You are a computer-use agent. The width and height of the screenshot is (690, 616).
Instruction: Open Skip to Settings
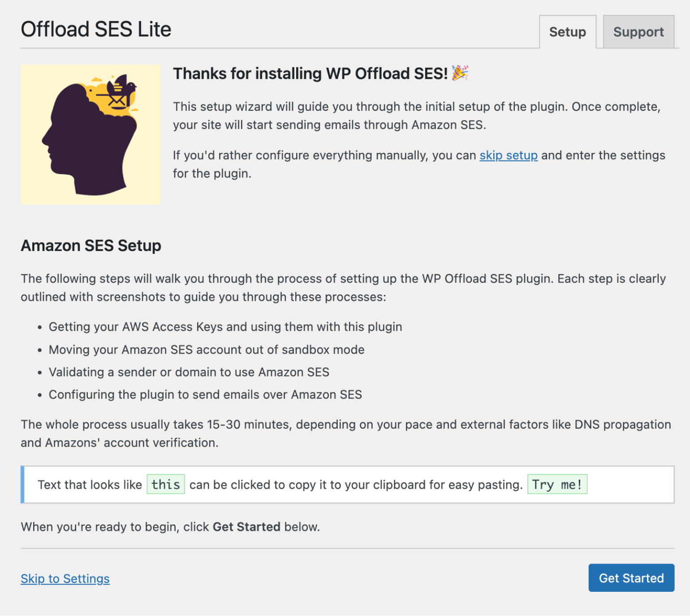tap(65, 579)
